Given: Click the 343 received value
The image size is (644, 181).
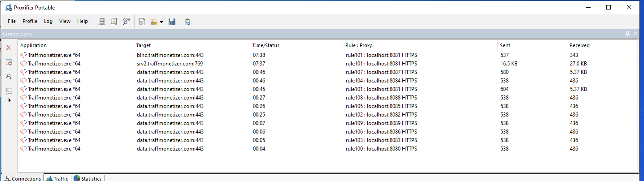Looking at the screenshot, I should pyautogui.click(x=574, y=55).
